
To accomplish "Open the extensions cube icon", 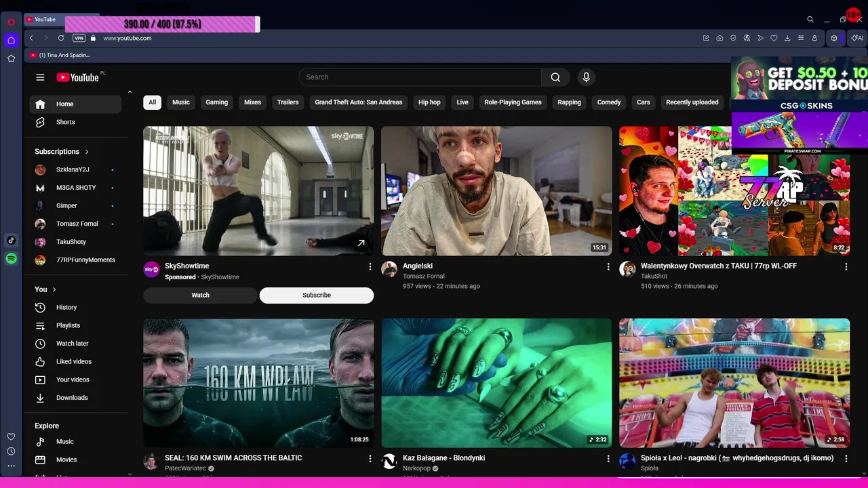I will pos(834,38).
